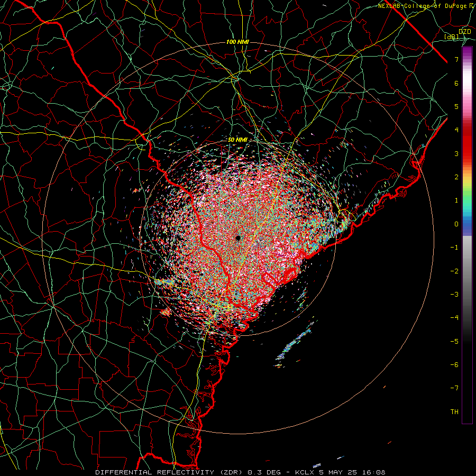Click the -3 dB tick label
The height and width of the screenshot is (476, 476).
click(454, 295)
